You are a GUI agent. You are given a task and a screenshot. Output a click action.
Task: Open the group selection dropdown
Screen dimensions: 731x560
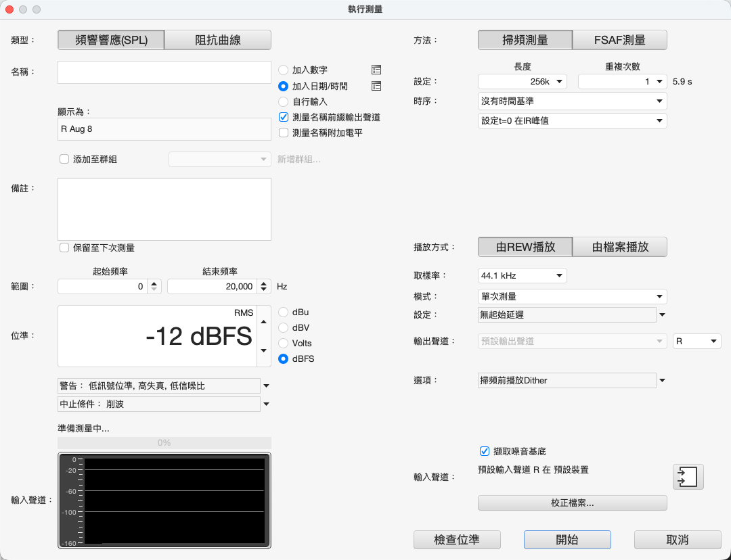tap(219, 160)
